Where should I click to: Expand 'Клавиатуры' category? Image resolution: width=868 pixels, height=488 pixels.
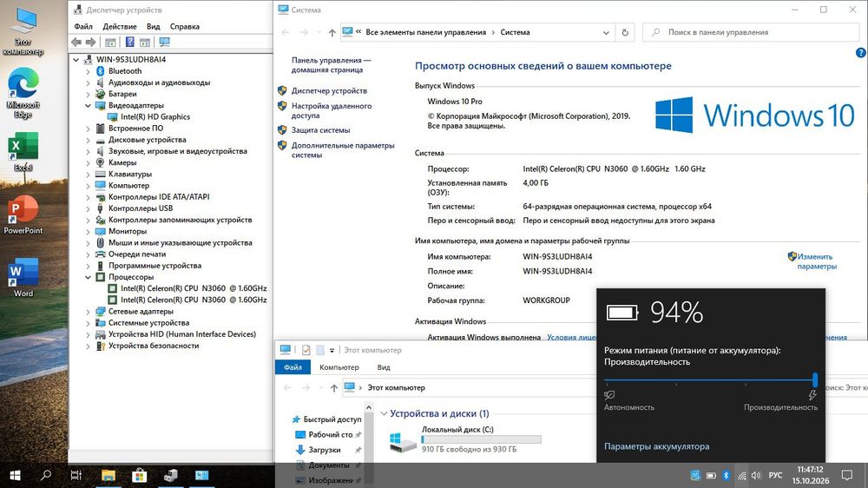pyautogui.click(x=88, y=174)
